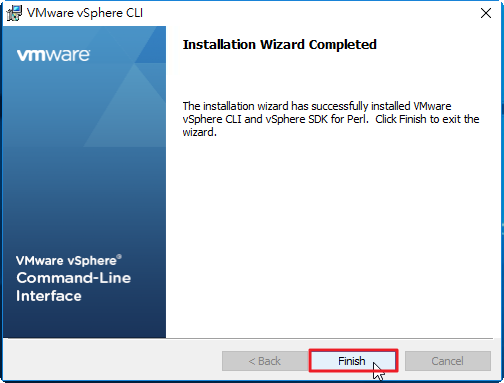
Task: Click the grey footer bar beside Back
Action: point(113,361)
